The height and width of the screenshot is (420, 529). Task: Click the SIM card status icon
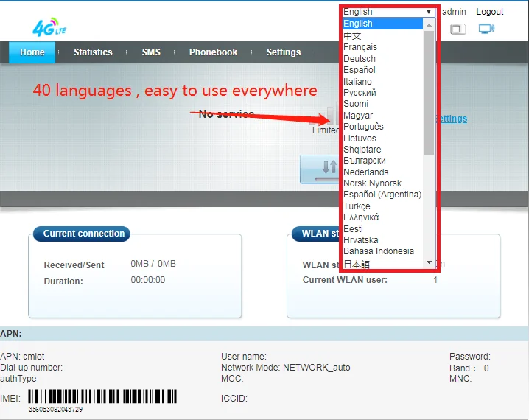pyautogui.click(x=458, y=29)
